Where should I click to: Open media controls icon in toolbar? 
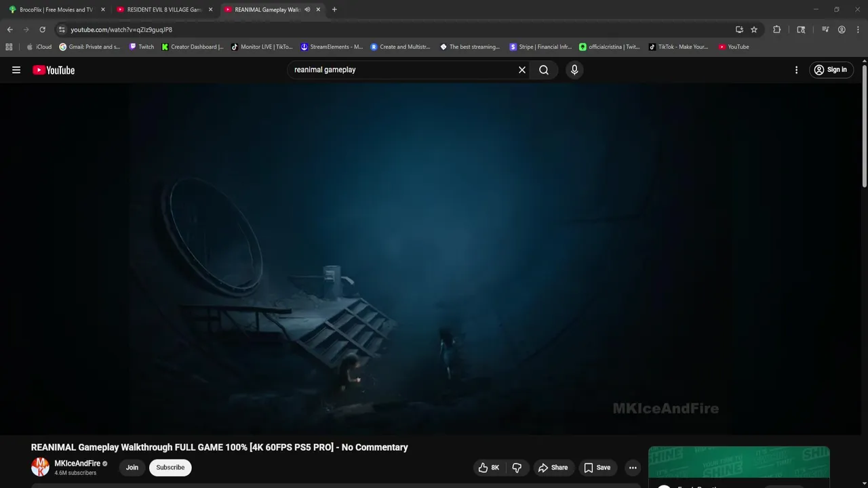point(825,30)
